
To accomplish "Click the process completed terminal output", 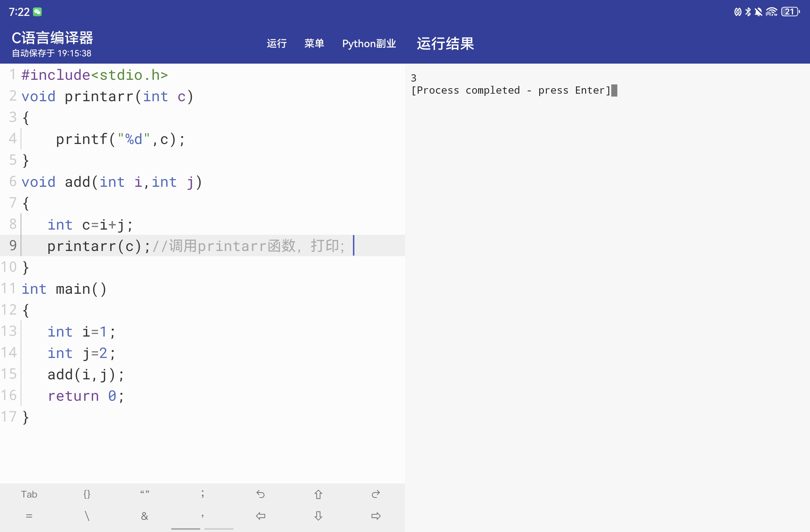I will point(511,90).
